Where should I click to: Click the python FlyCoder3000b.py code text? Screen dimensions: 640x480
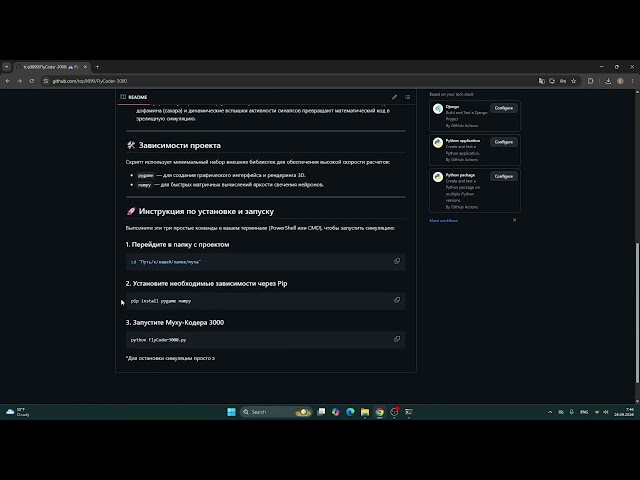click(158, 340)
